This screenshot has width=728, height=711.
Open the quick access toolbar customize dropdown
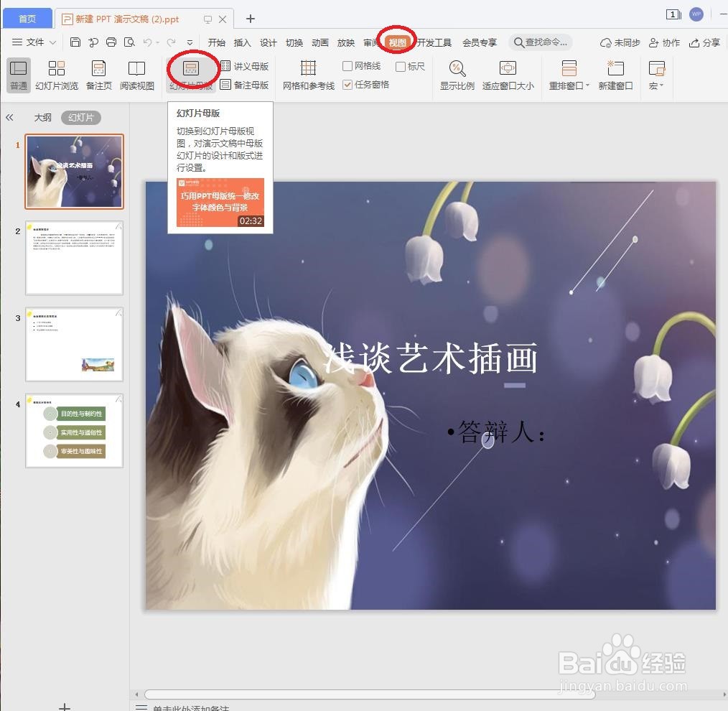point(190,42)
